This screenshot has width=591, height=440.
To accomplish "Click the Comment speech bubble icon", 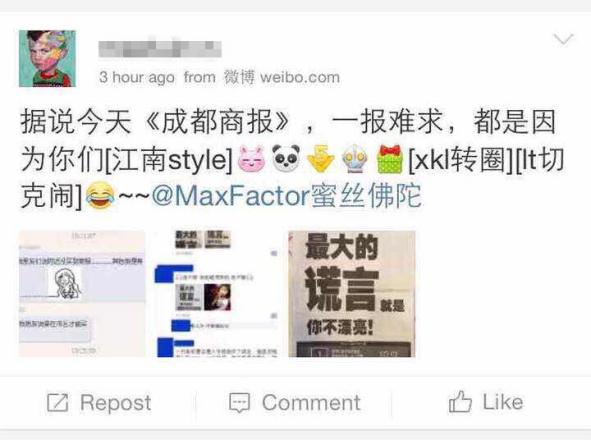I will pos(240,403).
